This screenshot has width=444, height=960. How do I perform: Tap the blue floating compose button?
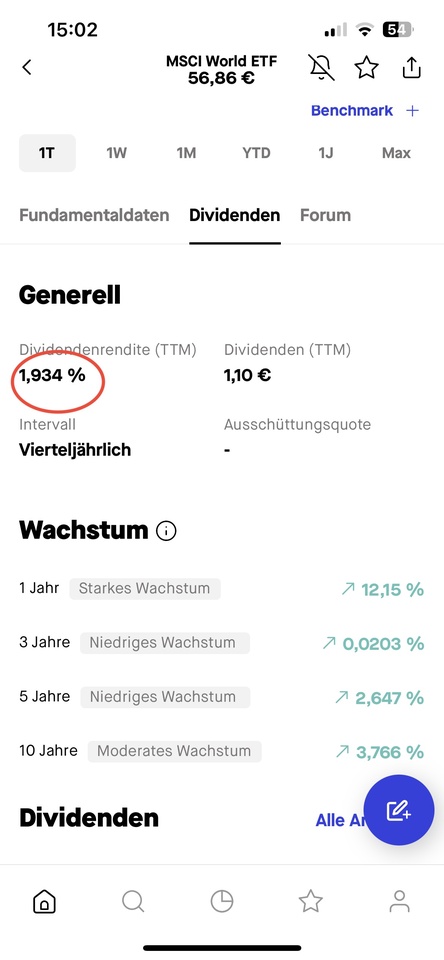pos(399,810)
